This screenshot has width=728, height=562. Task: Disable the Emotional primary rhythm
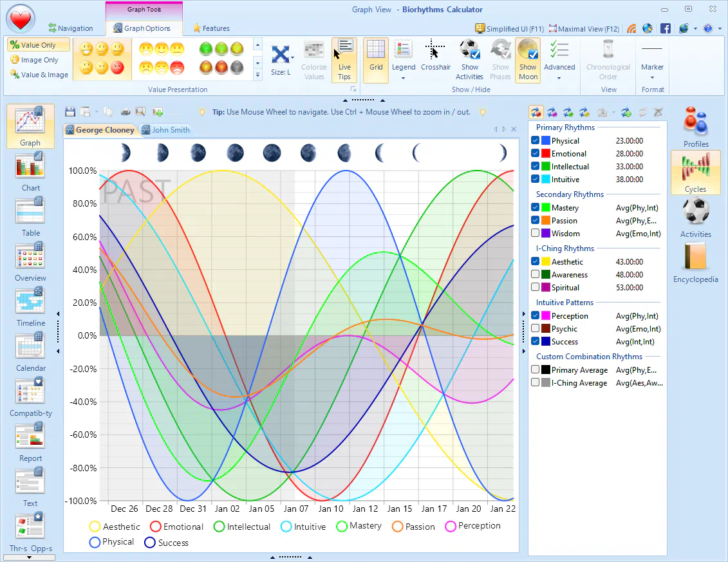[536, 153]
